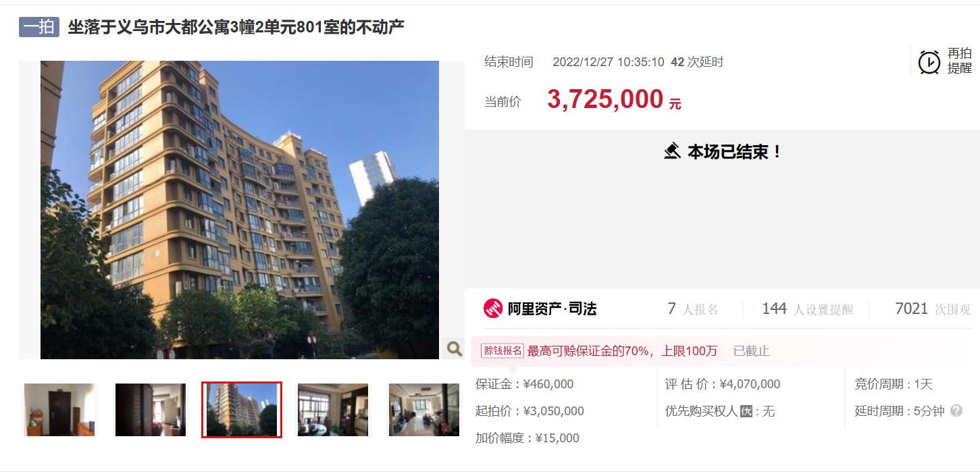Select the highlighted building exterior thumbnail
The height and width of the screenshot is (474, 980).
(x=242, y=410)
